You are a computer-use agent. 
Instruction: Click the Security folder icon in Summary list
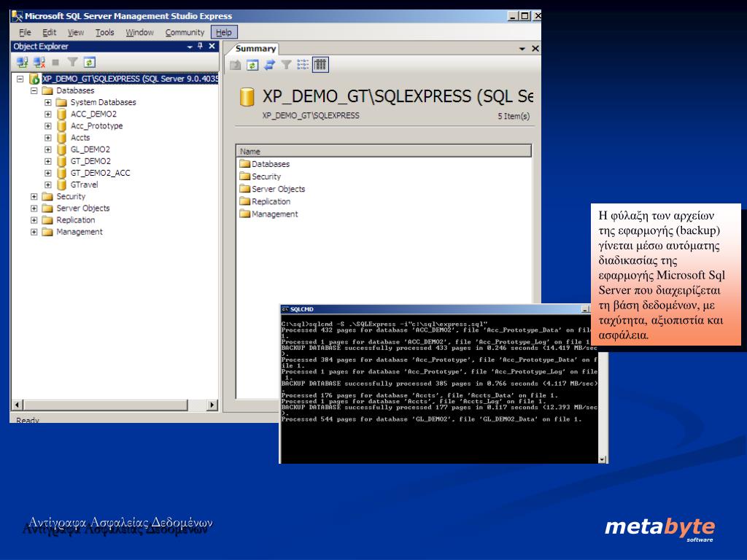[245, 176]
